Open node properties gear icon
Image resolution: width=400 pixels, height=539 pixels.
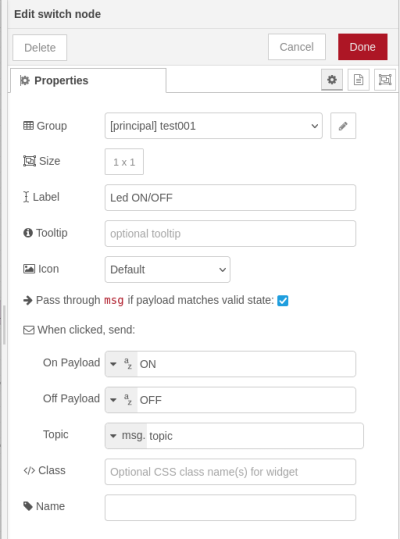(332, 80)
